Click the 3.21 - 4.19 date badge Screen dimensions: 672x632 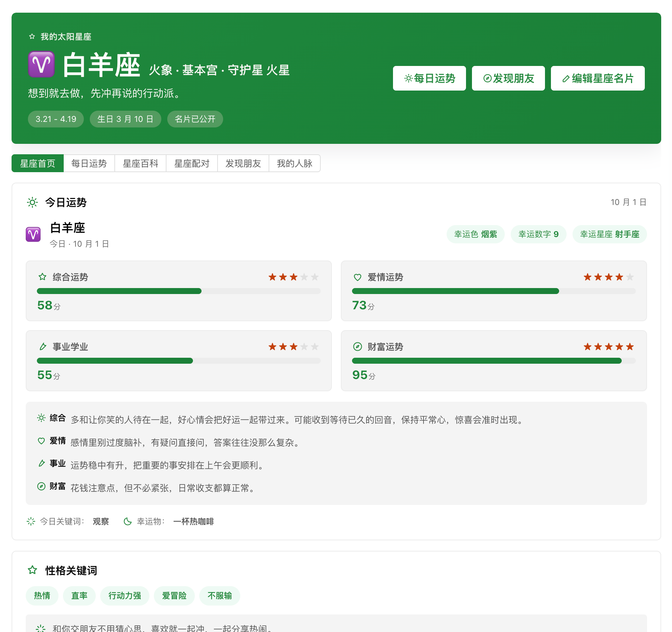coord(56,119)
